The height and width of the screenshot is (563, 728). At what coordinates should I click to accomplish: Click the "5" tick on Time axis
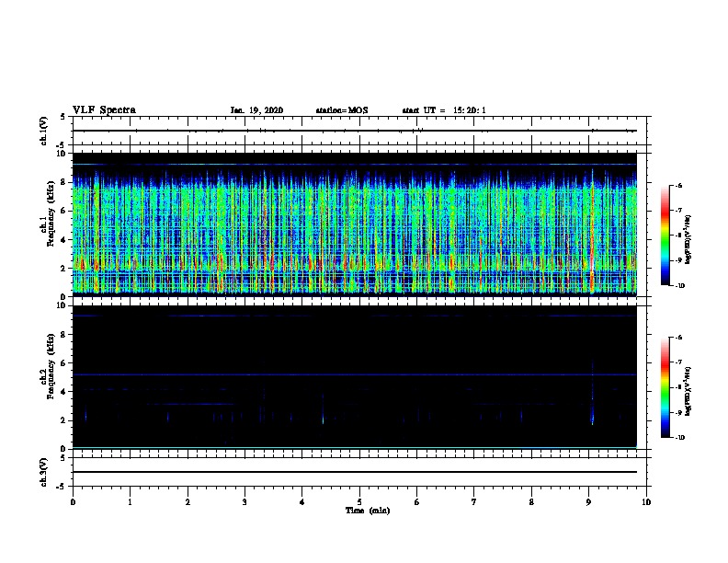click(359, 502)
